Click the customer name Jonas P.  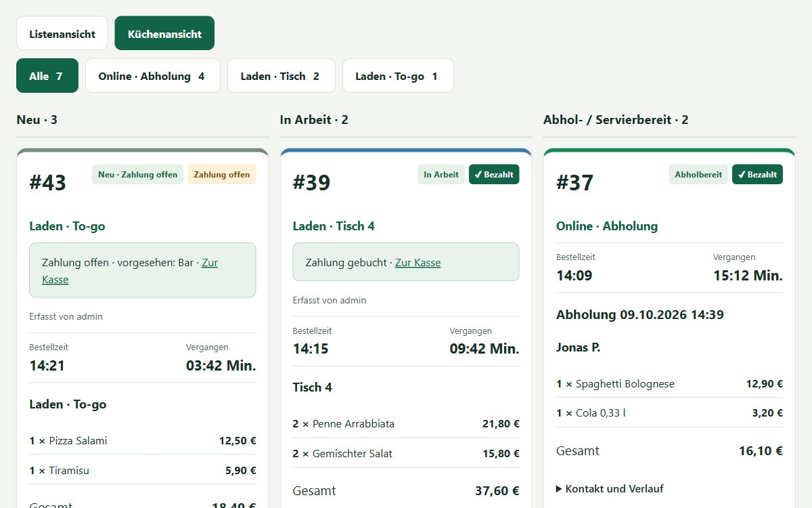tap(578, 347)
